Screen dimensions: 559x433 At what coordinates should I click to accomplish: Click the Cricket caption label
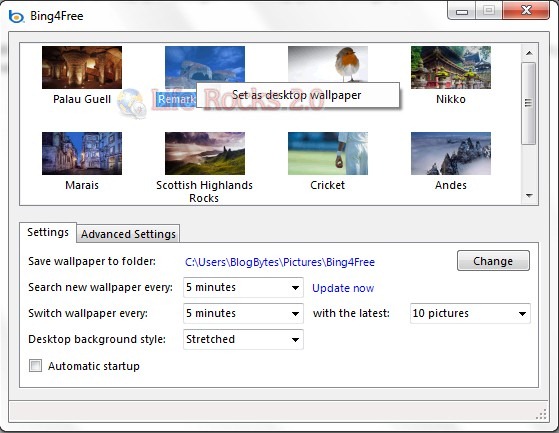click(328, 185)
